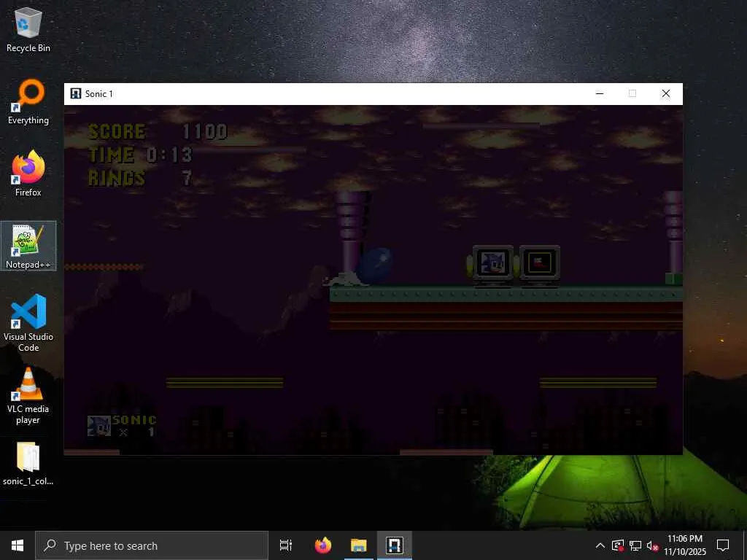The width and height of the screenshot is (747, 560).
Task: Click the taskbar search box
Action: (x=152, y=545)
